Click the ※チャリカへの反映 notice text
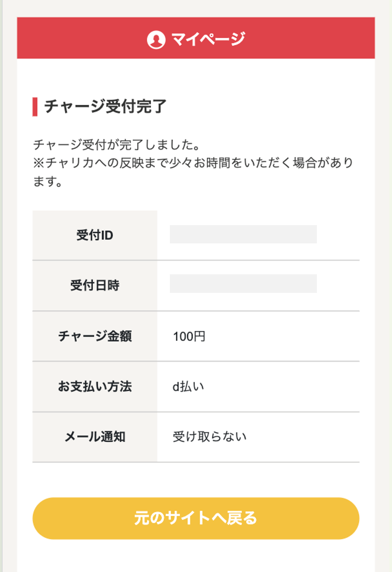Viewport: 392px width, 572px height. 193,163
